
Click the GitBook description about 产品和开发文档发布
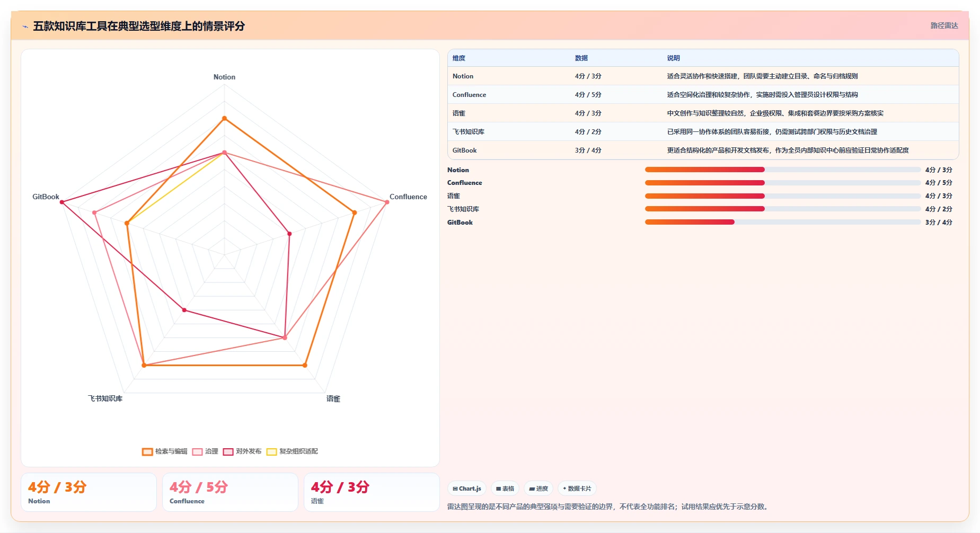tap(788, 150)
